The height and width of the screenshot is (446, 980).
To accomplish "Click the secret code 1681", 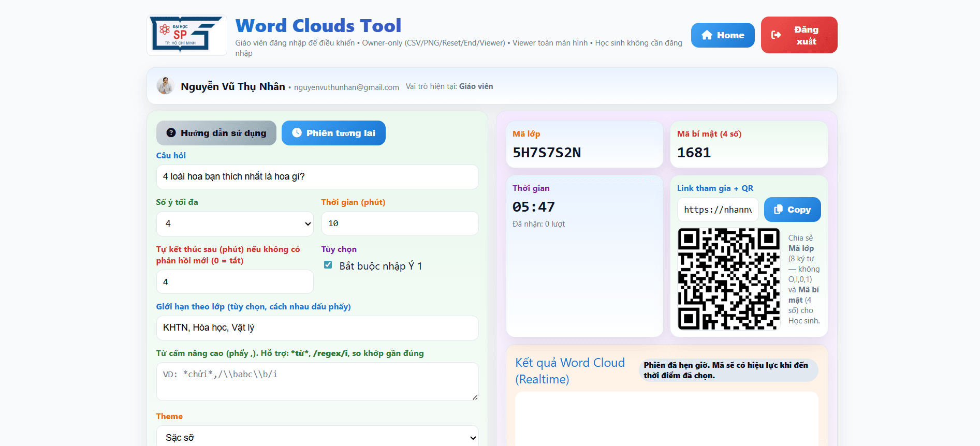I will coord(694,153).
